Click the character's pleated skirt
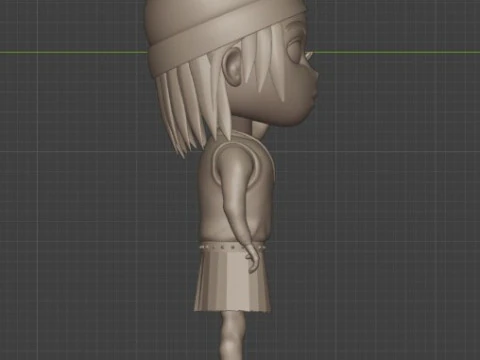Viewport: 480px width, 360px height. pyautogui.click(x=232, y=282)
